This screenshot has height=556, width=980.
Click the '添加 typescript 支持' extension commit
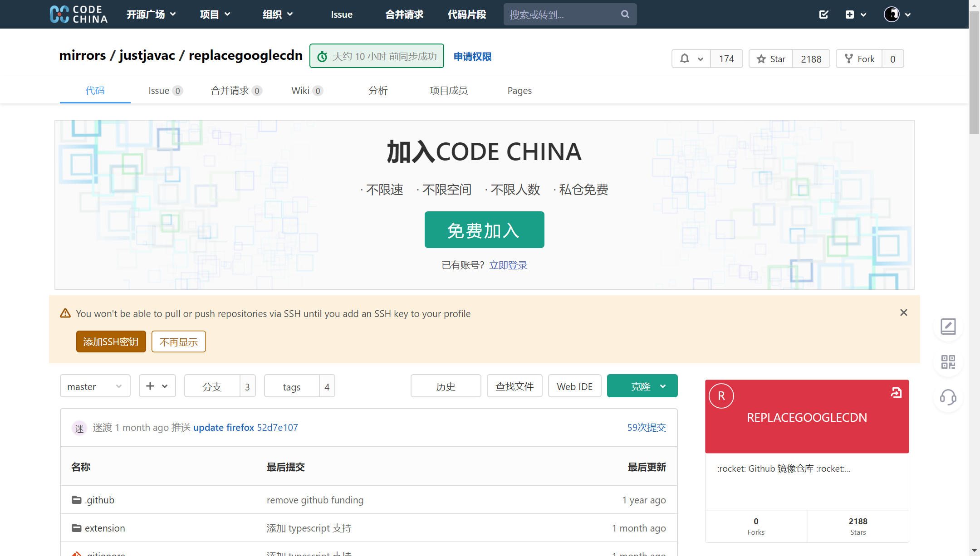click(309, 528)
